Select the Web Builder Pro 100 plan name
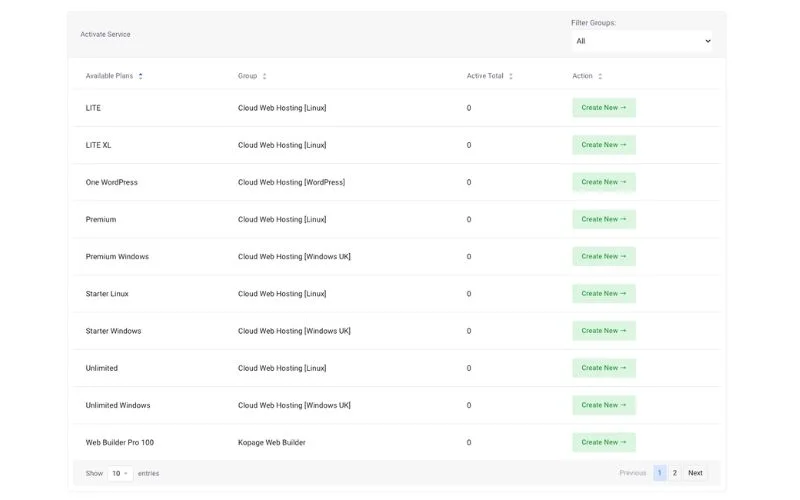The height and width of the screenshot is (500, 800). pos(120,442)
